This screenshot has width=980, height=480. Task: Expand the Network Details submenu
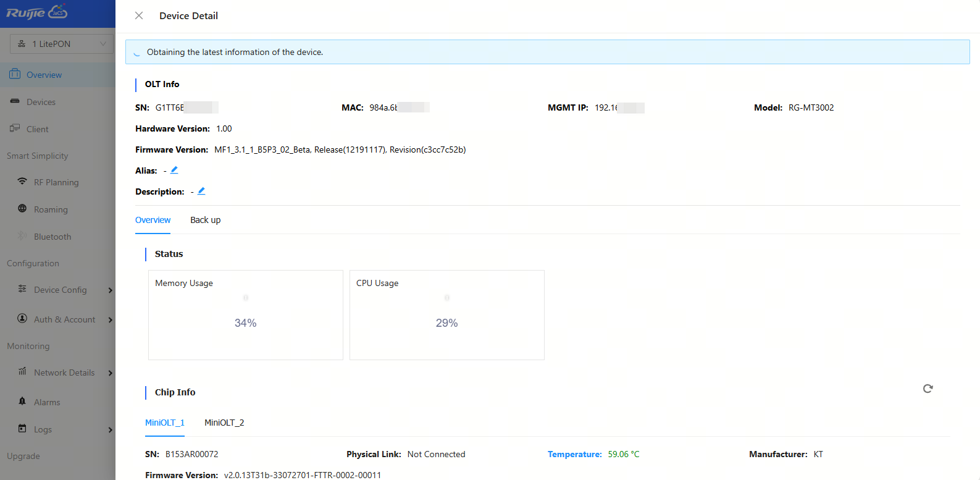(x=110, y=373)
